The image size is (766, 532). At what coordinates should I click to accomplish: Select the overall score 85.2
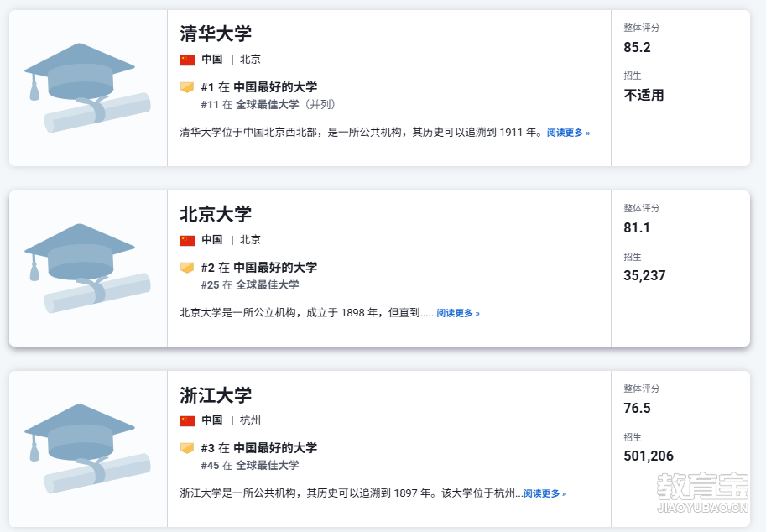(x=637, y=47)
